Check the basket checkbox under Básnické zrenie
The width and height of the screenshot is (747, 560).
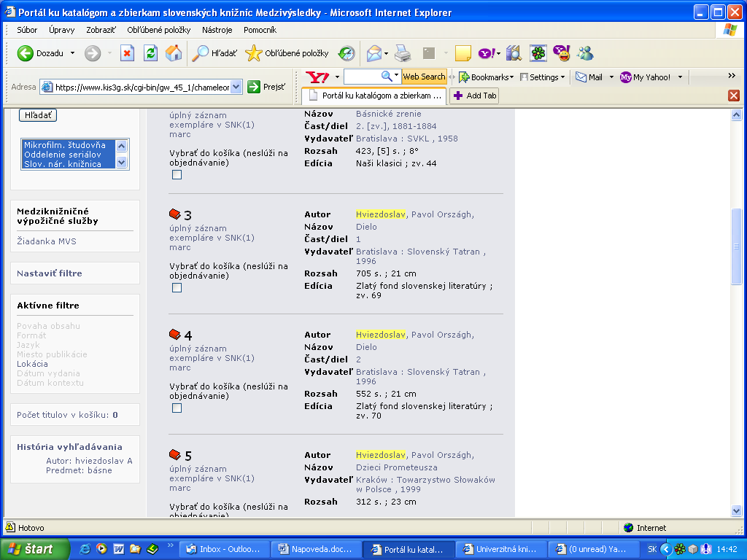177,175
